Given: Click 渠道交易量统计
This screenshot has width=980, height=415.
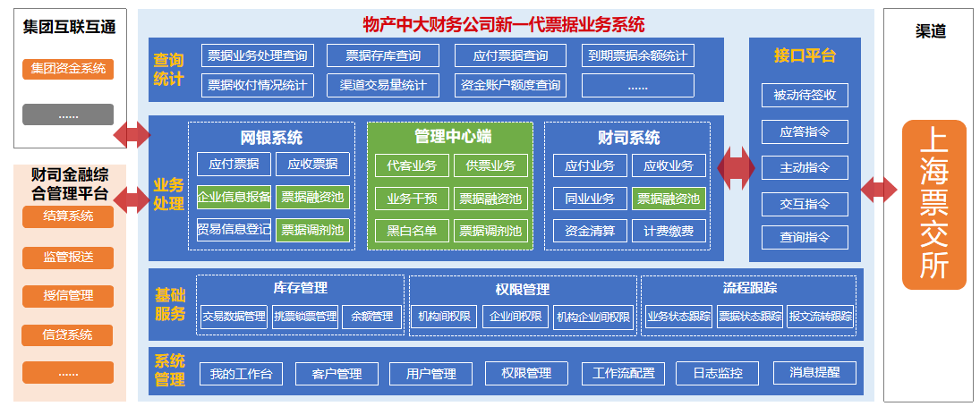Looking at the screenshot, I should pos(383,86).
